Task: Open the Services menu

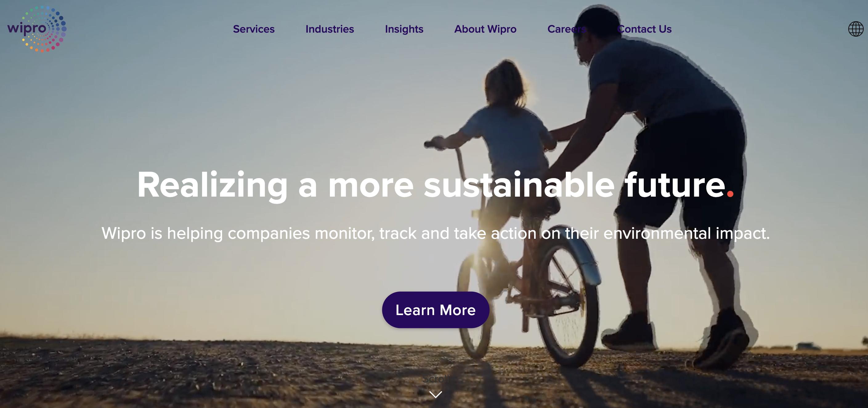Action: 254,29
